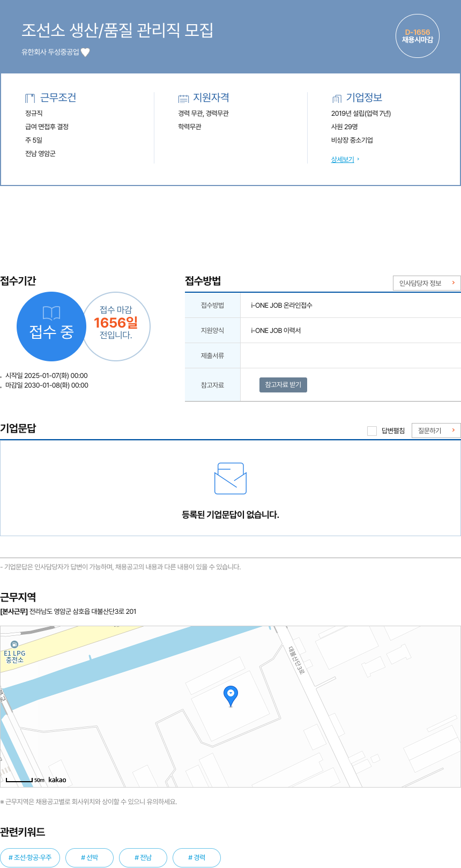Open 인사담당자 정보 button
461x868 pixels.
pos(427,283)
